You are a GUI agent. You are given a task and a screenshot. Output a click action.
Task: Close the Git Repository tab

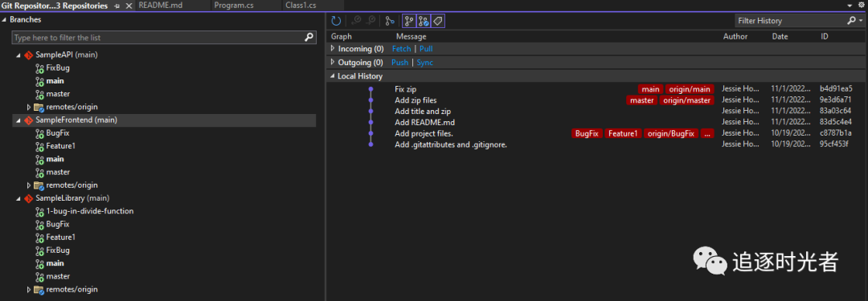129,6
